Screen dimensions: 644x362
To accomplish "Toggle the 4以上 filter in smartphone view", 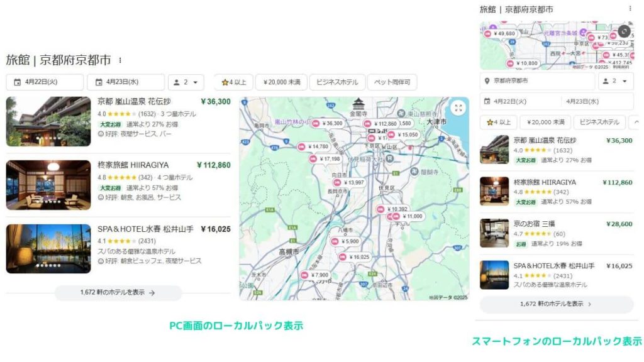I will point(498,123).
